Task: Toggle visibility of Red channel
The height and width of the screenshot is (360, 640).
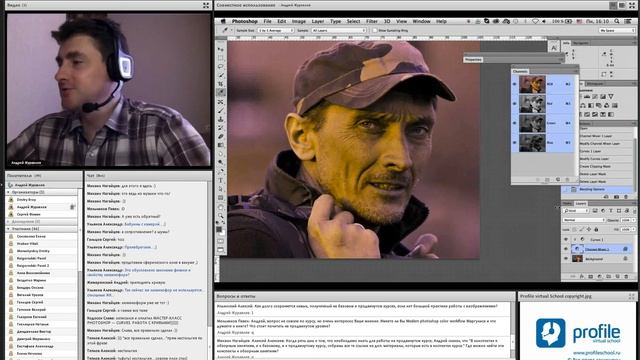Action: click(x=514, y=104)
